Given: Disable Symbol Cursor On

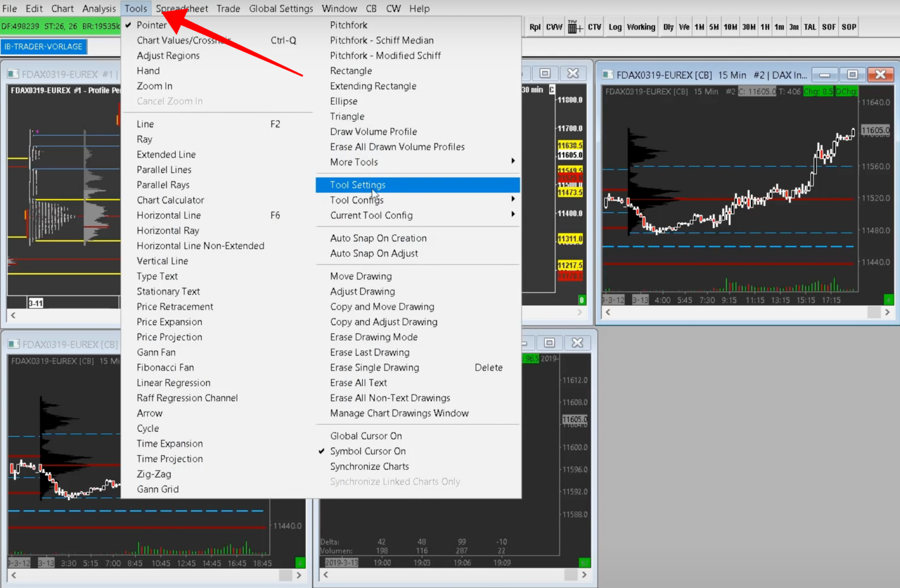Looking at the screenshot, I should pos(368,451).
